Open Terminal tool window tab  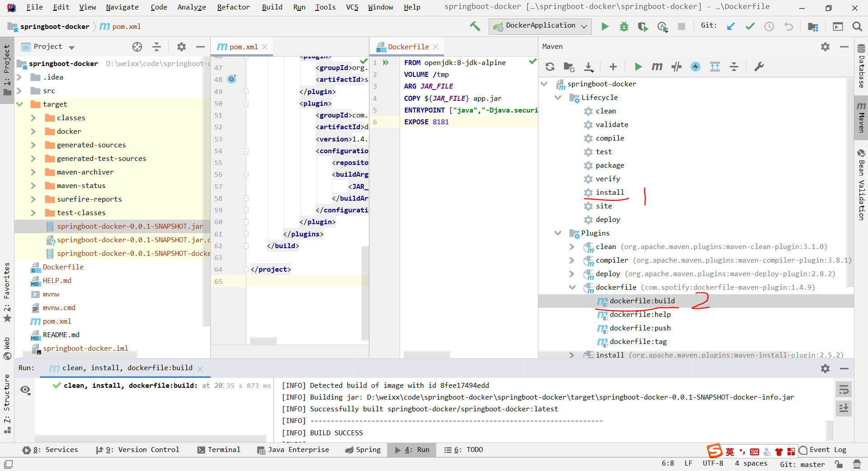click(219, 450)
